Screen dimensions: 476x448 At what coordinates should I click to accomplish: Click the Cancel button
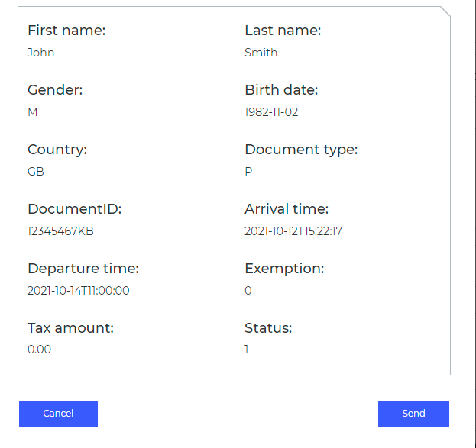58,414
